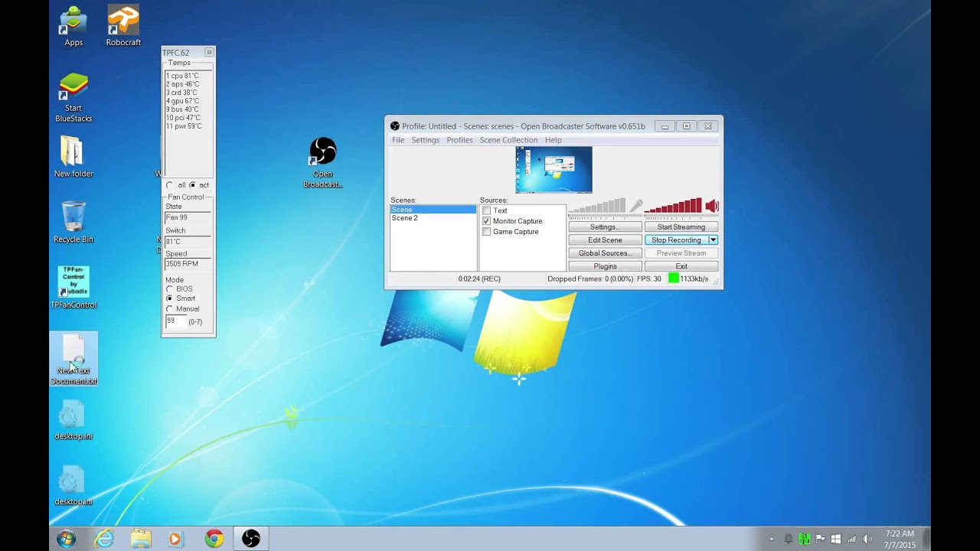The height and width of the screenshot is (551, 980).
Task: Select the TPFanControl desktop shortcut
Action: point(73,288)
